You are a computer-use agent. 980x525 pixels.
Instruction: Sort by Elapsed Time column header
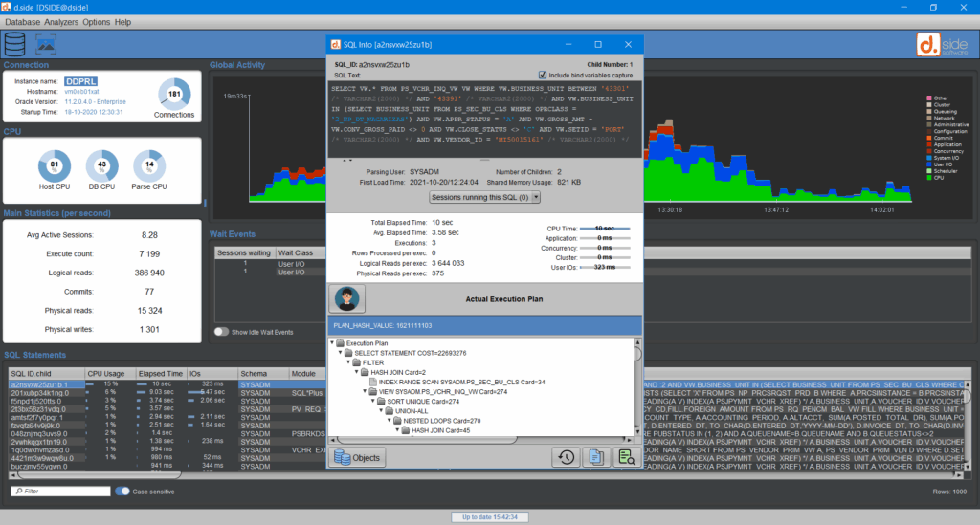pyautogui.click(x=161, y=373)
